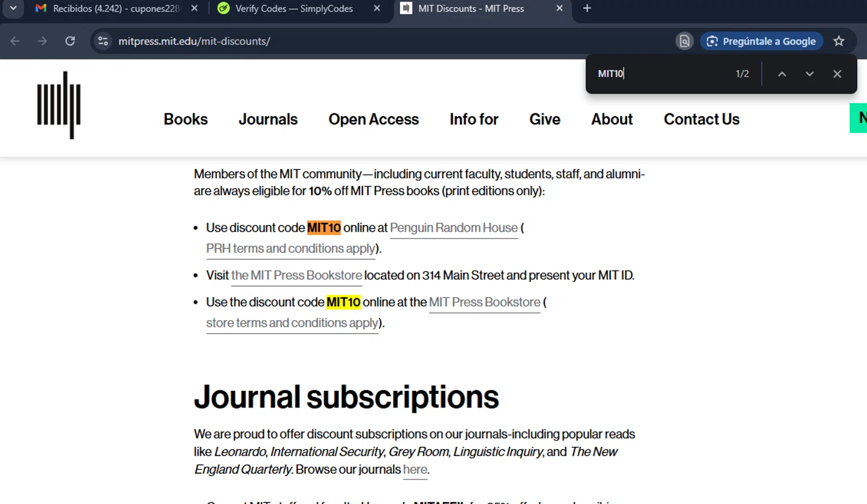This screenshot has height=504, width=867.
Task: Open the Info for menu
Action: pos(474,119)
